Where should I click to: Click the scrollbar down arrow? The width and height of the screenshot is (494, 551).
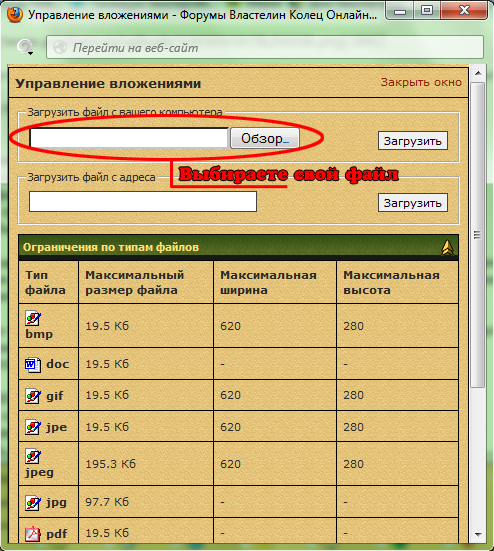pyautogui.click(x=478, y=535)
